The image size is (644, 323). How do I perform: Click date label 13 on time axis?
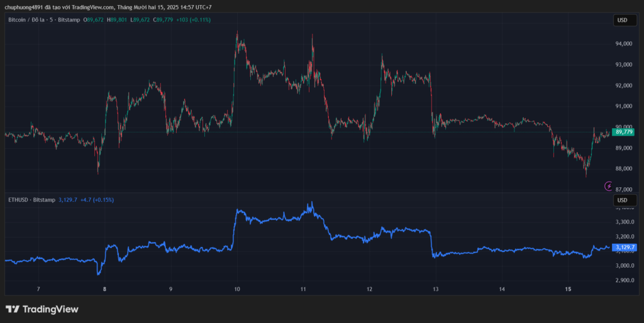(436, 289)
